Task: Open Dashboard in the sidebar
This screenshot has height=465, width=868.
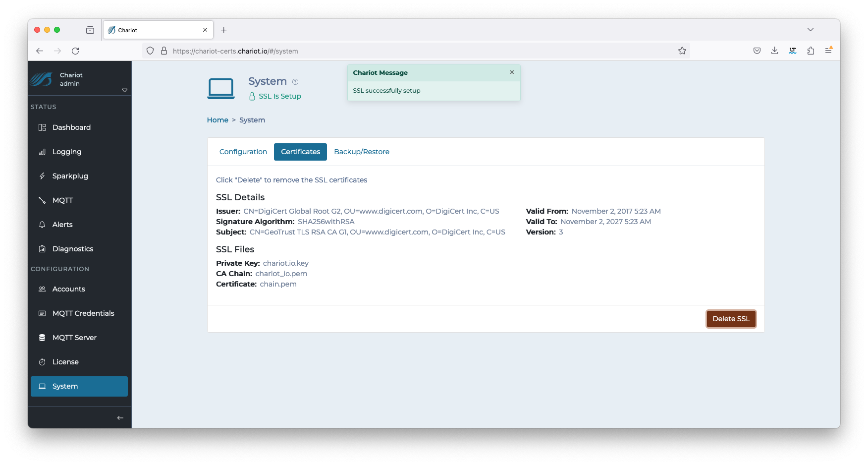Action: click(x=79, y=127)
